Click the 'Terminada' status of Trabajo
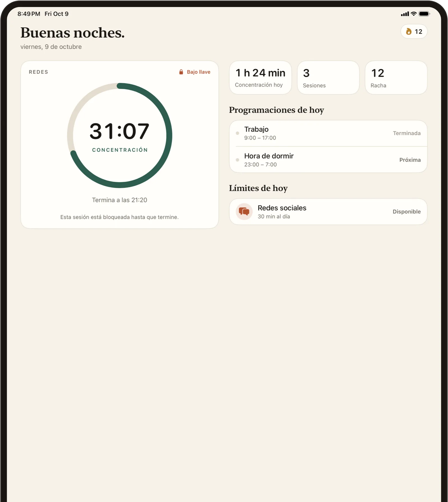Image resolution: width=448 pixels, height=502 pixels. click(x=407, y=133)
